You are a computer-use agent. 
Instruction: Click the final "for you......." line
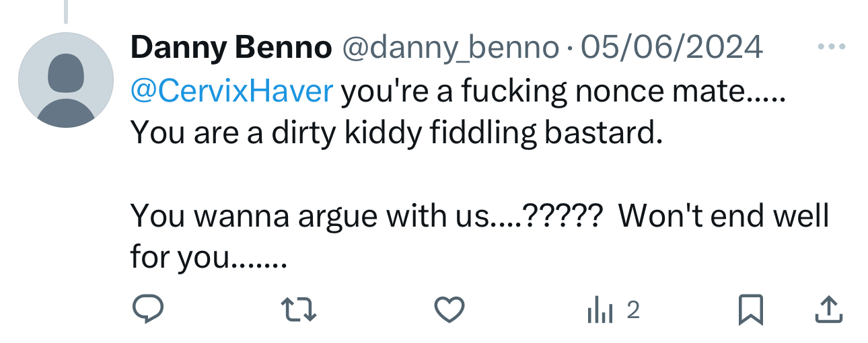209,258
